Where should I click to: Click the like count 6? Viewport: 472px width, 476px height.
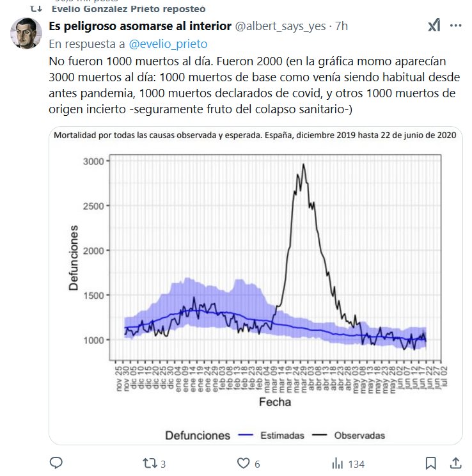click(x=257, y=463)
